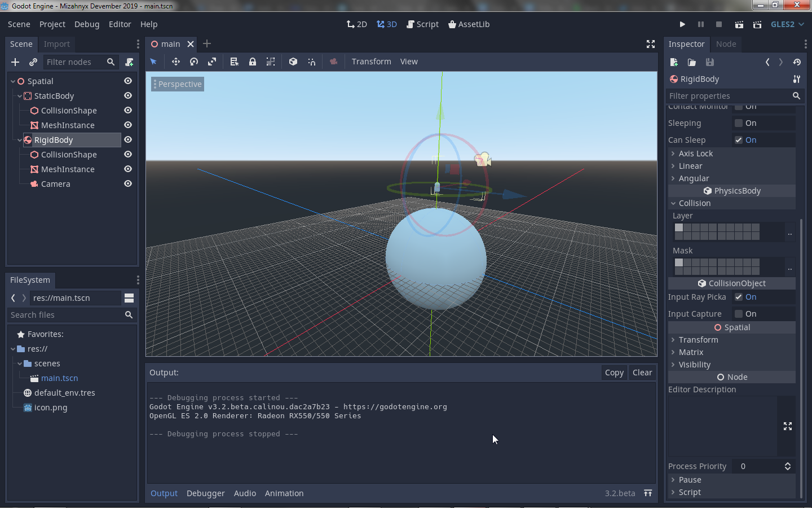Attach script to the selected node

pos(129,62)
